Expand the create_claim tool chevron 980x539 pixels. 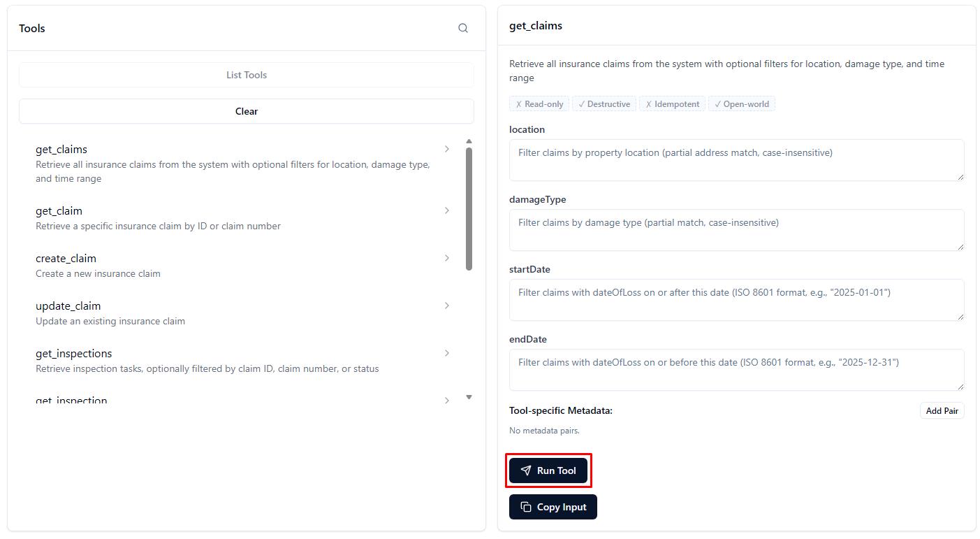point(447,258)
